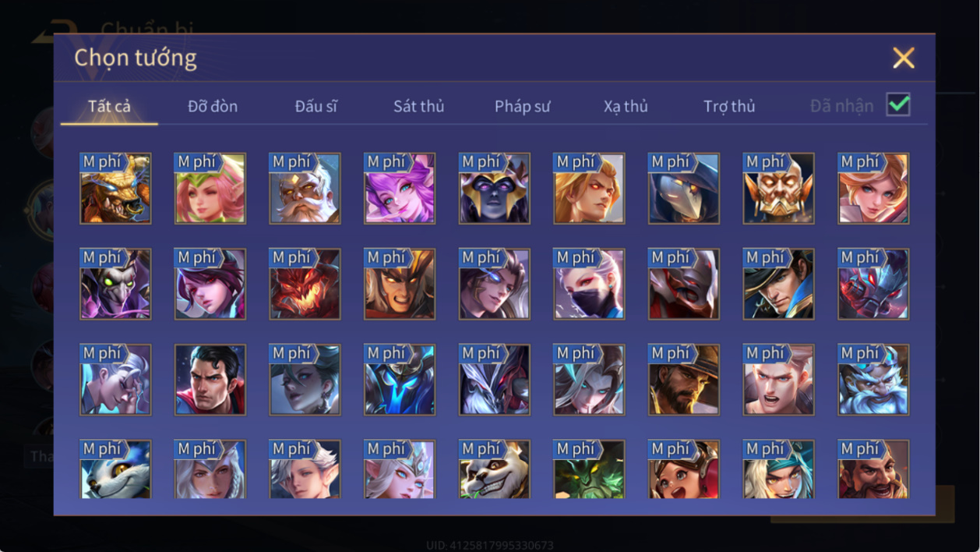980x552 pixels.
Task: Select the golden masked armored hero
Action: point(779,188)
